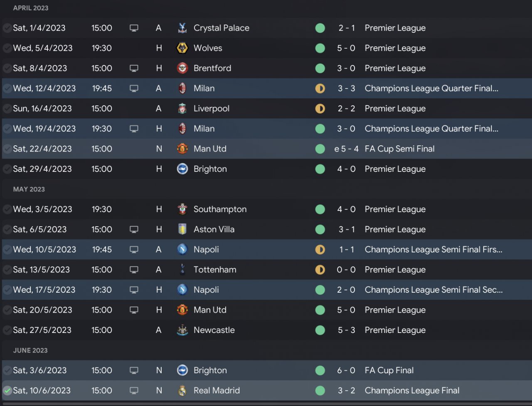Viewport: 532px width, 406px height.
Task: Click the Brentford club crest
Action: tap(182, 68)
